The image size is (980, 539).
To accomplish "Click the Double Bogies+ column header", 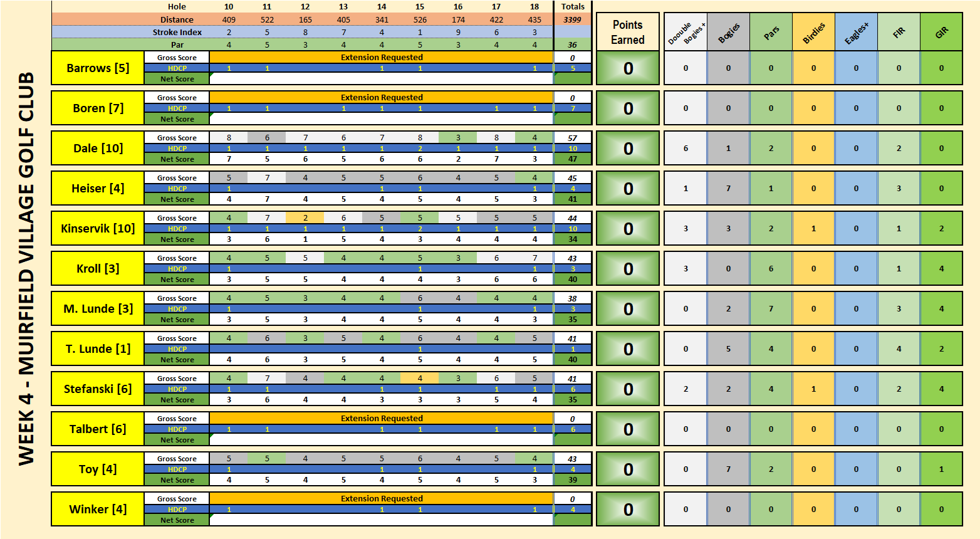I will point(685,32).
